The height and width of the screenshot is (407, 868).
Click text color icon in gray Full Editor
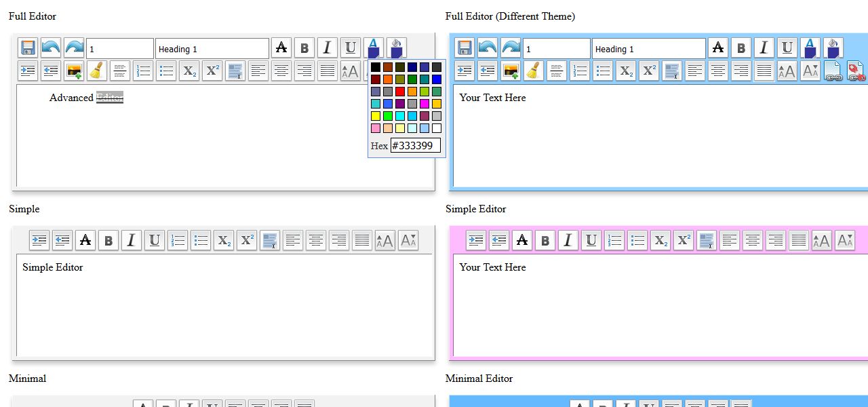(374, 48)
